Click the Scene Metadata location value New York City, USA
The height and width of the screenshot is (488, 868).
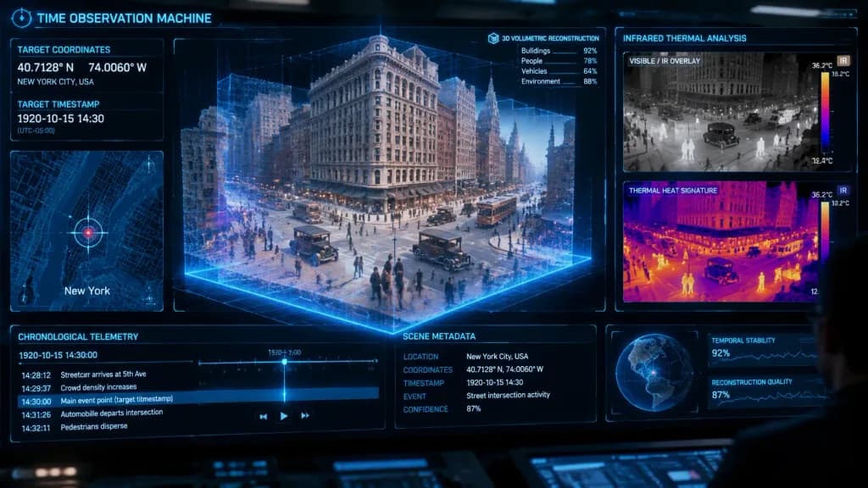pos(497,357)
